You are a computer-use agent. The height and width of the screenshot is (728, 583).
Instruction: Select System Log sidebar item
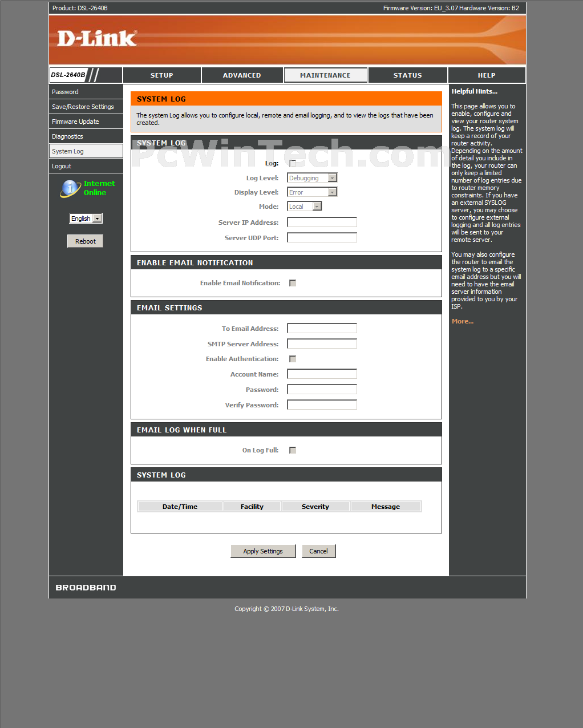(86, 151)
